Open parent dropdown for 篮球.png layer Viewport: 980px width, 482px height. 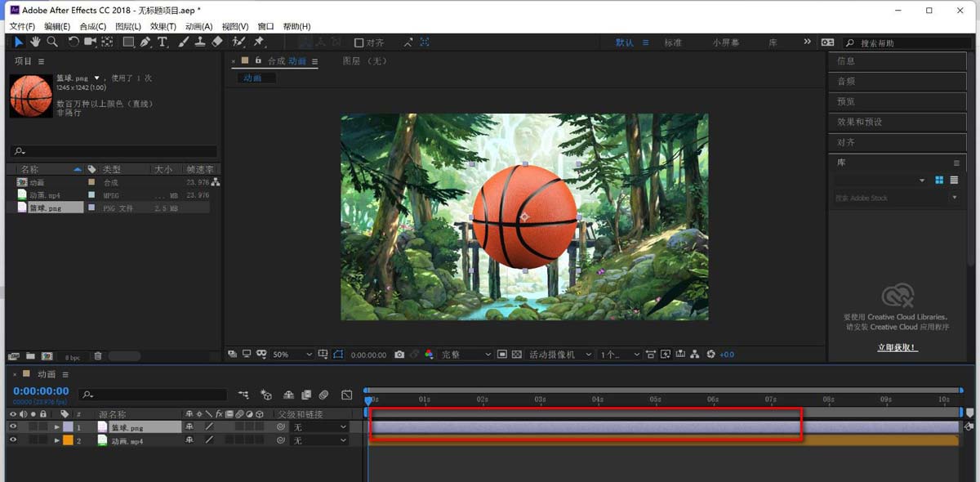coord(319,426)
